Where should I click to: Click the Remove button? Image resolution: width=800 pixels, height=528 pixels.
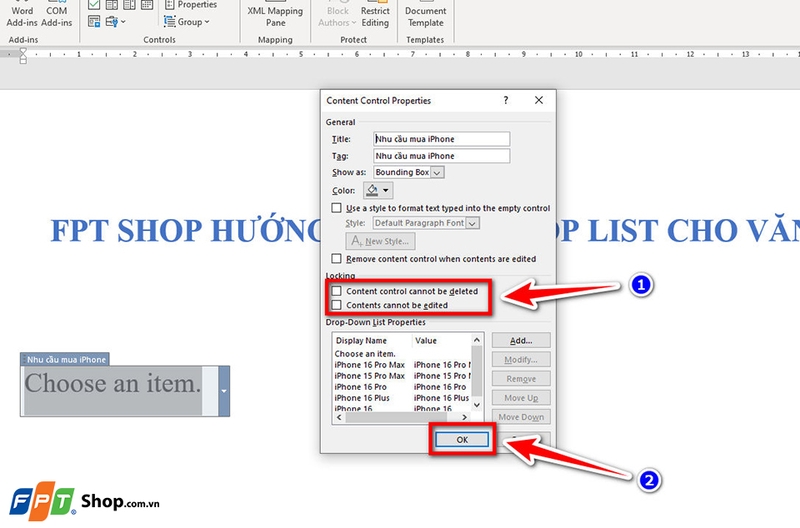point(521,379)
